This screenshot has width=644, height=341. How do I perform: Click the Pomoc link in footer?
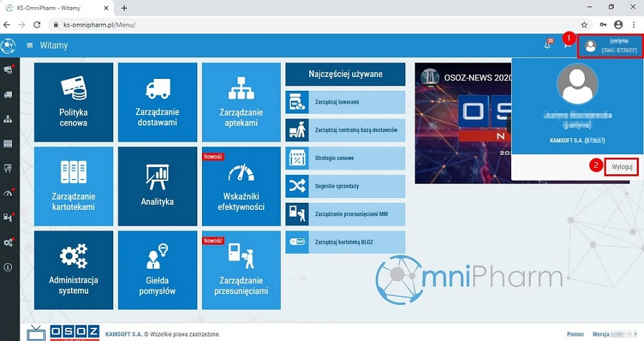(x=575, y=334)
